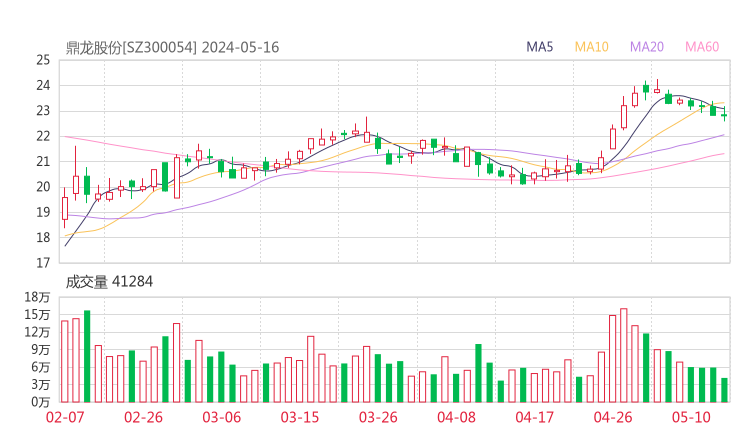
Task: Click the 03-15 date label
Action: 300,417
